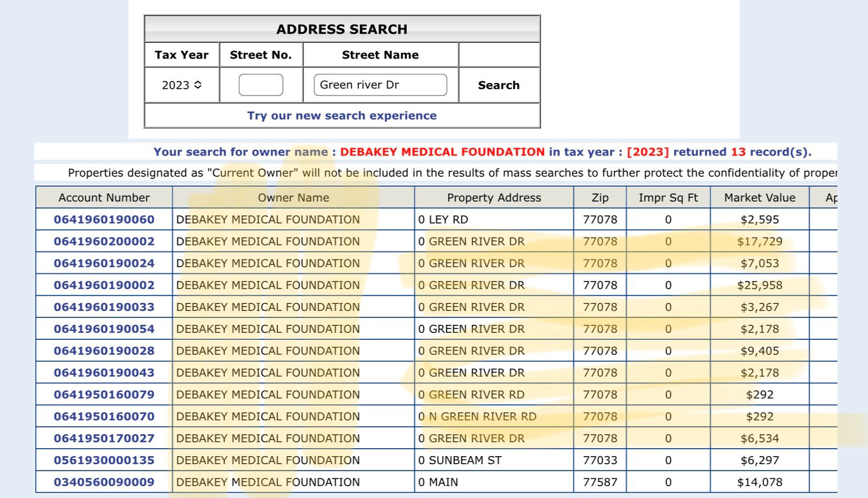The height and width of the screenshot is (498, 868).
Task: Open account 0641950170027
Action: [104, 438]
